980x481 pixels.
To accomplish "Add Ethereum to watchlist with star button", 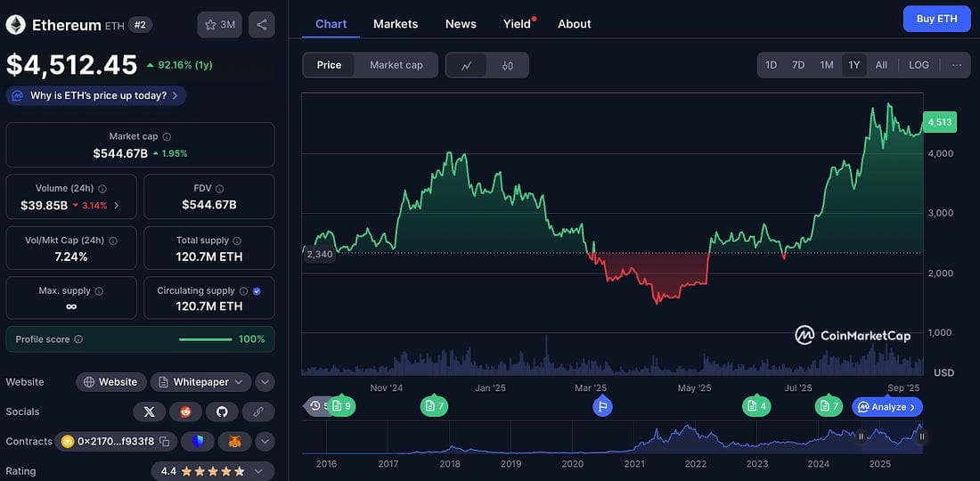I will pos(219,25).
